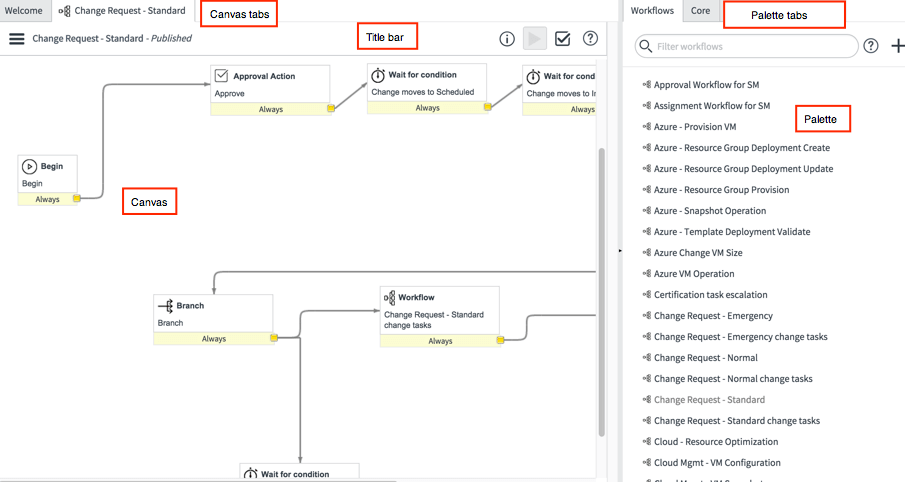Screen dimensions: 905x482
Task: Open the hamburger menu in title bar
Action: click(x=17, y=39)
